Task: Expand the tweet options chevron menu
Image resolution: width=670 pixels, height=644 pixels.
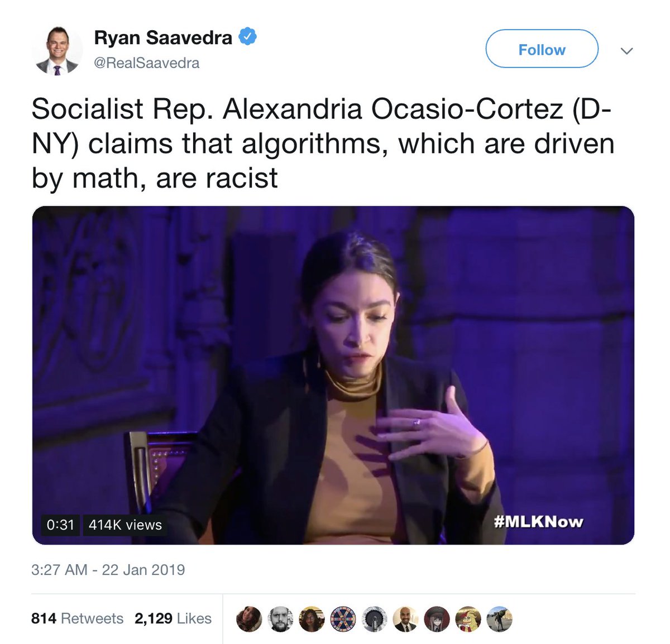Action: tap(626, 51)
